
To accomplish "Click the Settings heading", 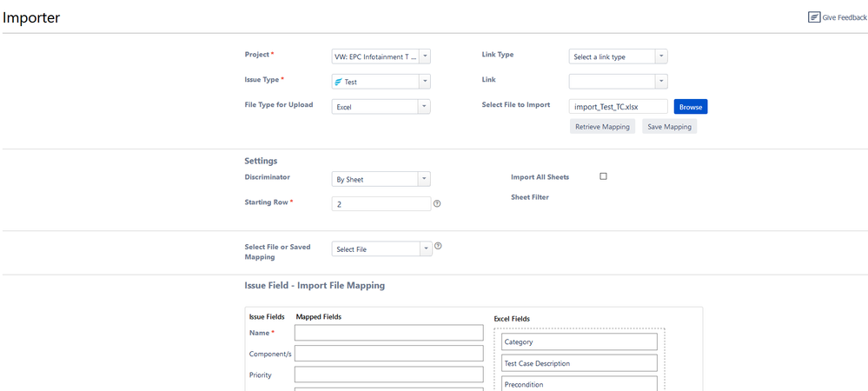I will [x=261, y=161].
